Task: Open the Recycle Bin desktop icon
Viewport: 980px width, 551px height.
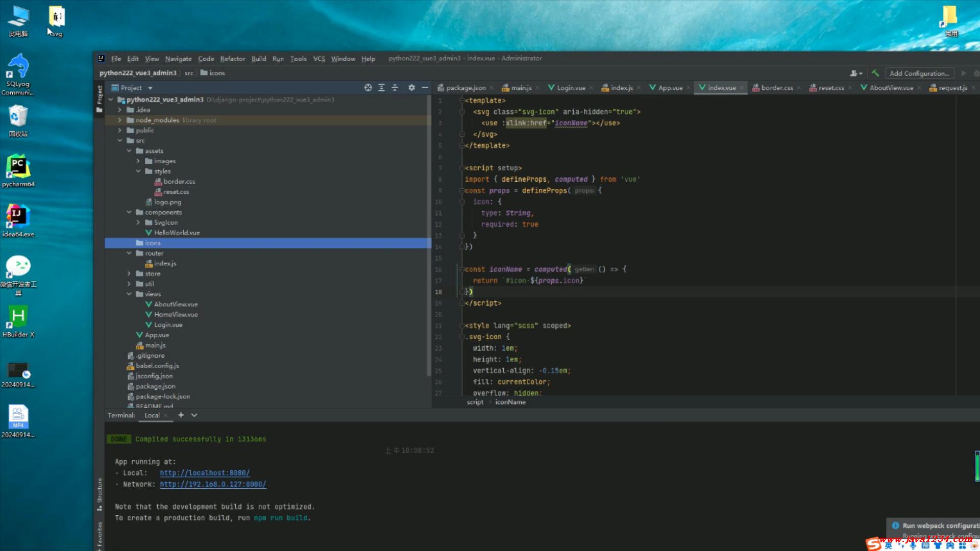Action: pos(18,121)
